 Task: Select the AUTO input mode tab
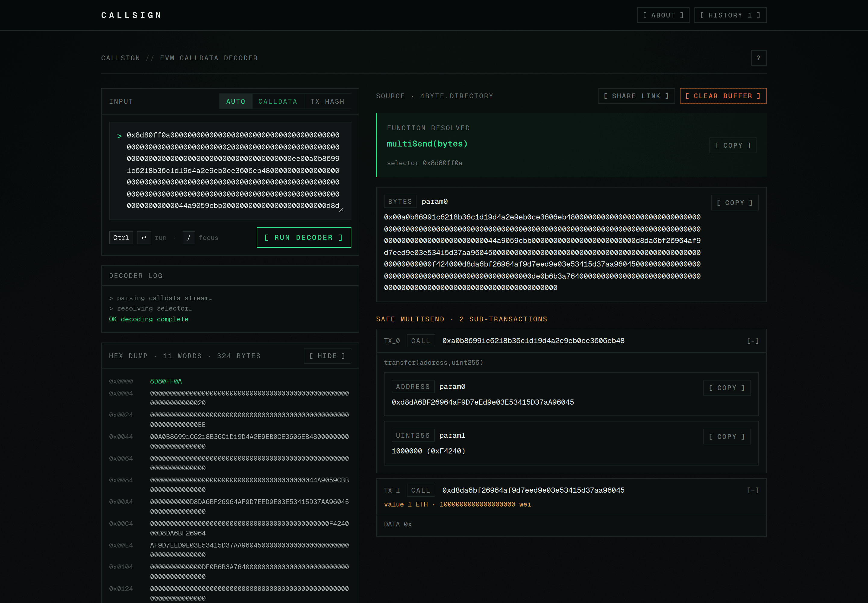tap(236, 101)
